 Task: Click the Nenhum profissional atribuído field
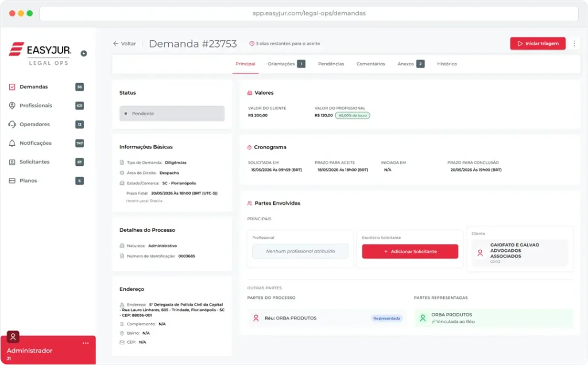point(300,251)
